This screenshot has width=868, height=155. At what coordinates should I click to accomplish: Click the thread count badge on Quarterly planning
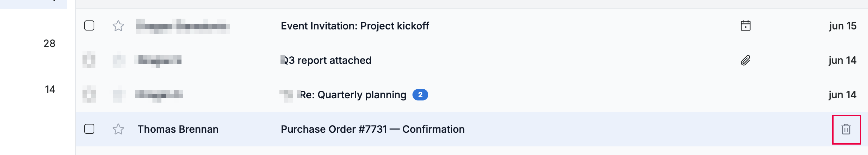pyautogui.click(x=420, y=95)
